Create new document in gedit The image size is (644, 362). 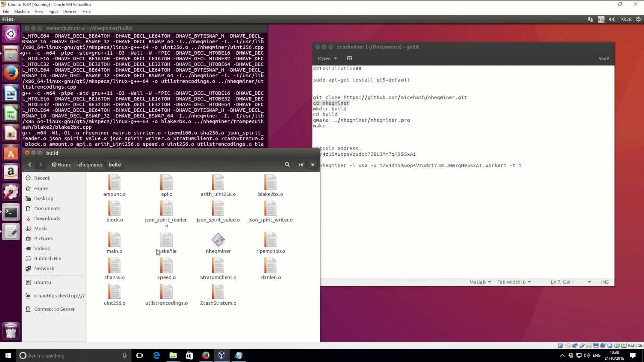(349, 58)
